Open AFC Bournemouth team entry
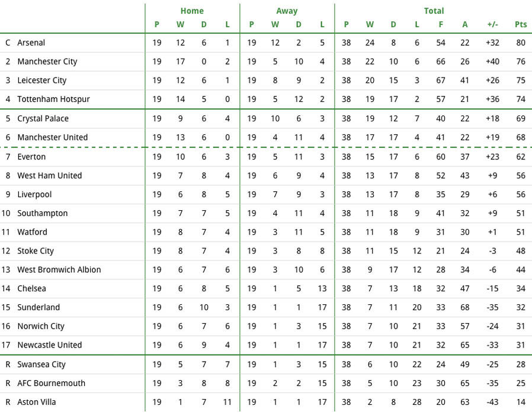The width and height of the screenshot is (532, 415). point(51,383)
